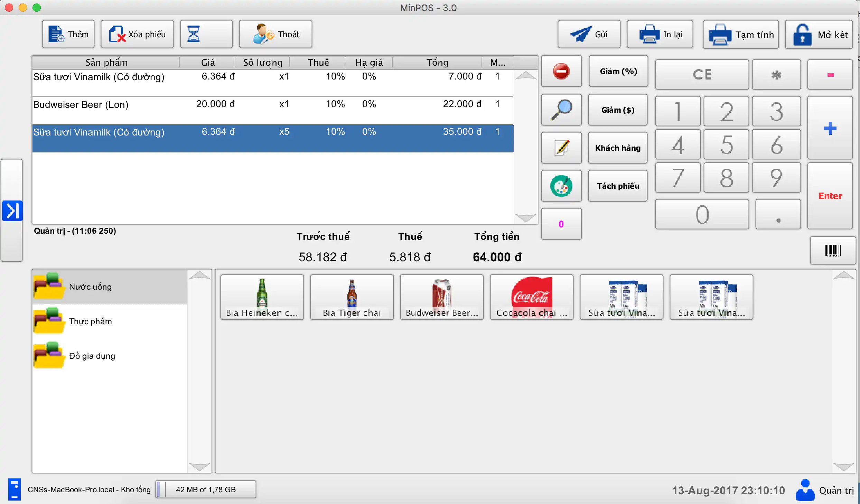Screen dimensions: 860x504
Task: Click the Khách hàng (Customer) button
Action: [x=617, y=148]
